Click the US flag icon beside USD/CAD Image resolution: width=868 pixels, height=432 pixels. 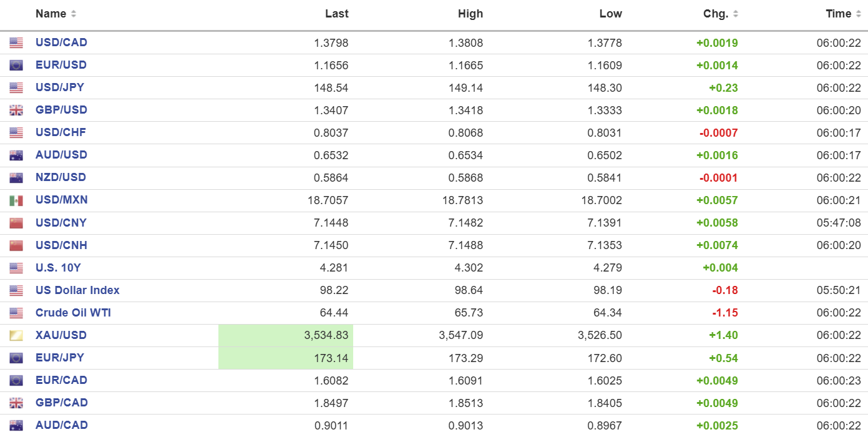[16, 43]
